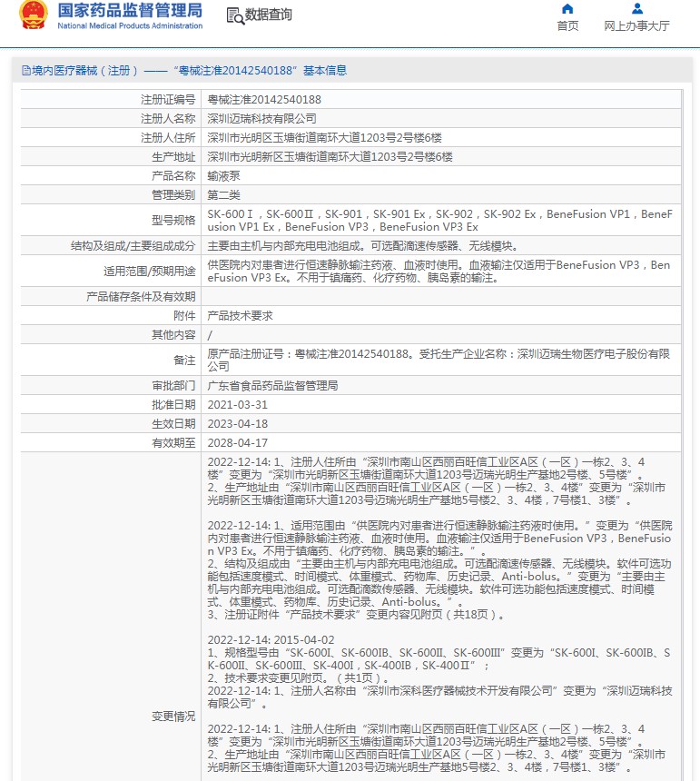This screenshot has height=781, width=700.
Task: Click the 型号规格 row label
Action: [173, 221]
